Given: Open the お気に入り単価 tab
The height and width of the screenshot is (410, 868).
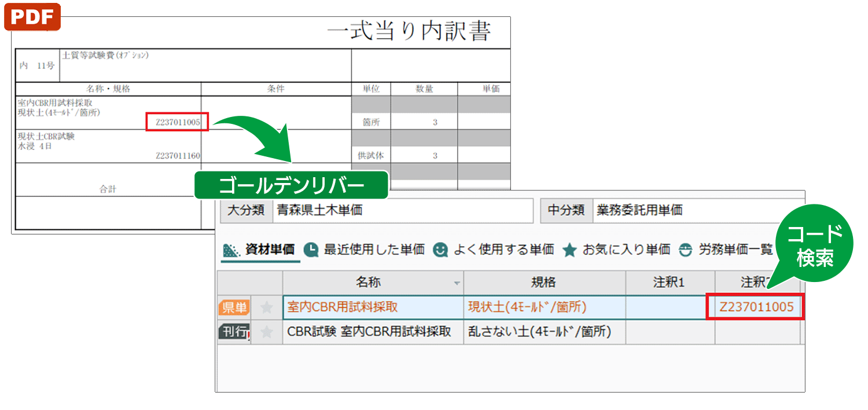Looking at the screenshot, I should [x=616, y=250].
